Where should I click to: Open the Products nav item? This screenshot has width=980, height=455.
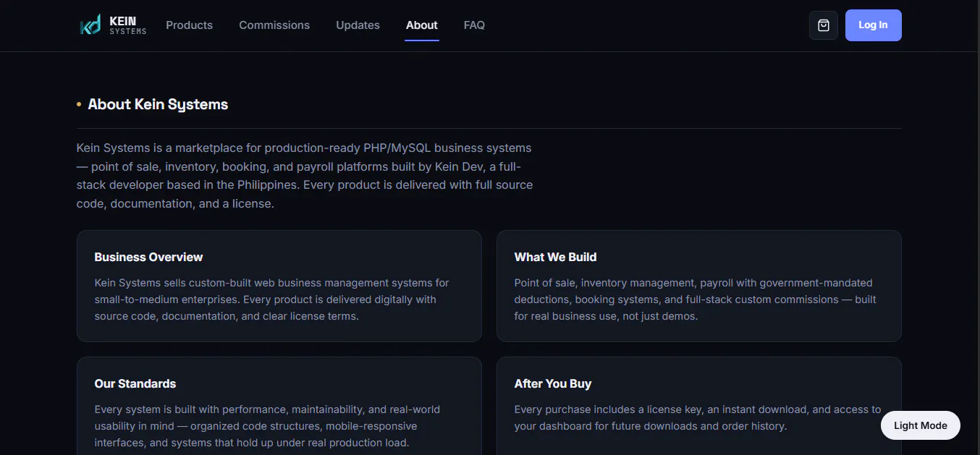pyautogui.click(x=189, y=25)
